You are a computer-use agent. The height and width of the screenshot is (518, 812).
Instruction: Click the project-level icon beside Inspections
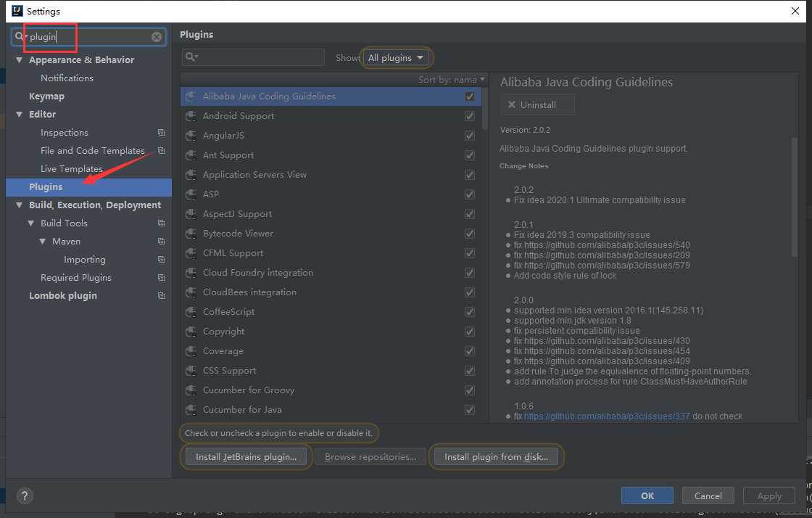pyautogui.click(x=161, y=133)
